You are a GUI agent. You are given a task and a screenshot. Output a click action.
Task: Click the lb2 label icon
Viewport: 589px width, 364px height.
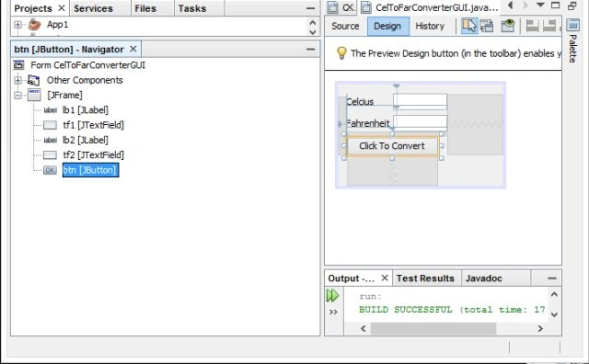(x=50, y=140)
